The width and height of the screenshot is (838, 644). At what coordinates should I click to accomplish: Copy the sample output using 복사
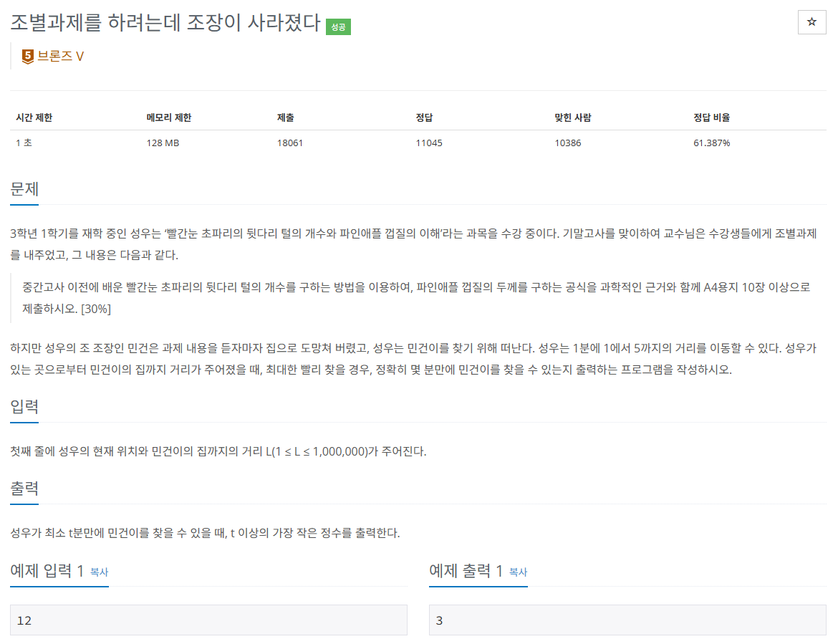pos(516,573)
